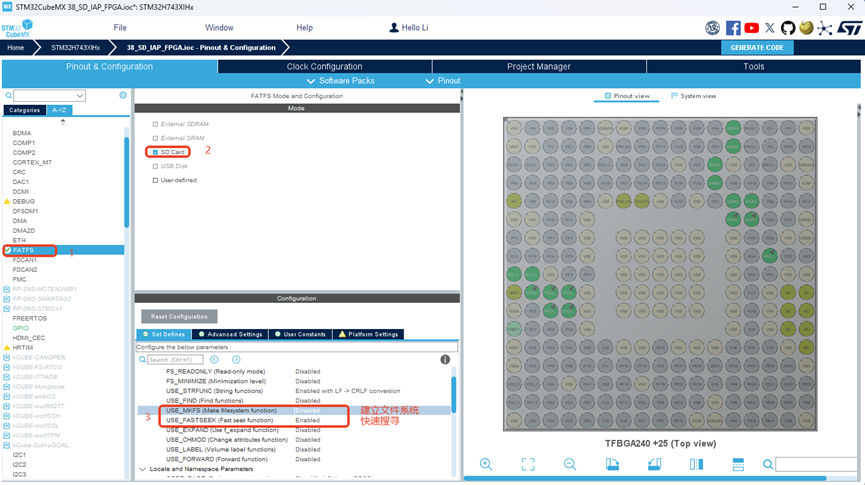Click the STM32H743XIHx breadcrumb
The width and height of the screenshot is (865, 485).
point(76,48)
